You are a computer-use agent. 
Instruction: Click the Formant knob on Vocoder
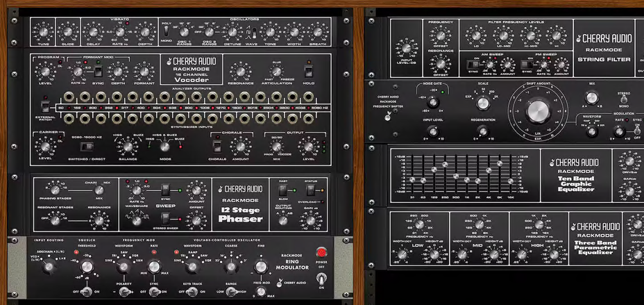[x=144, y=72]
